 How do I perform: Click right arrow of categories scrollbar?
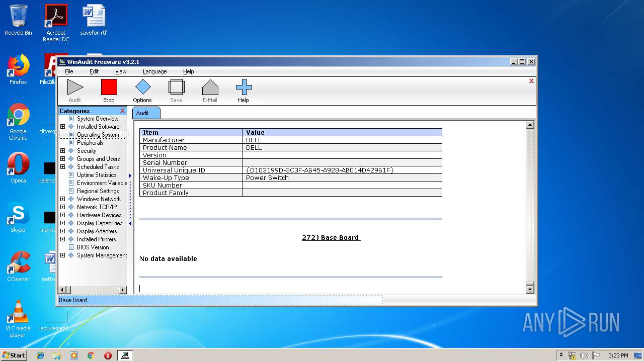(x=122, y=290)
